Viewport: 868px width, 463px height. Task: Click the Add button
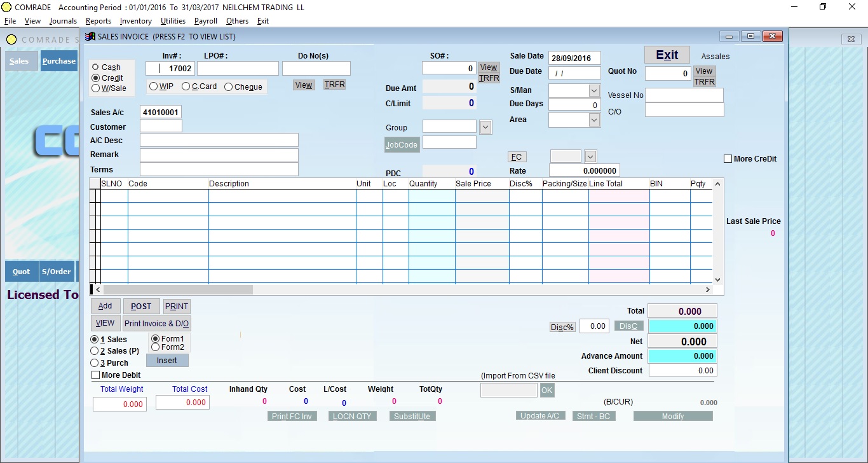point(105,306)
